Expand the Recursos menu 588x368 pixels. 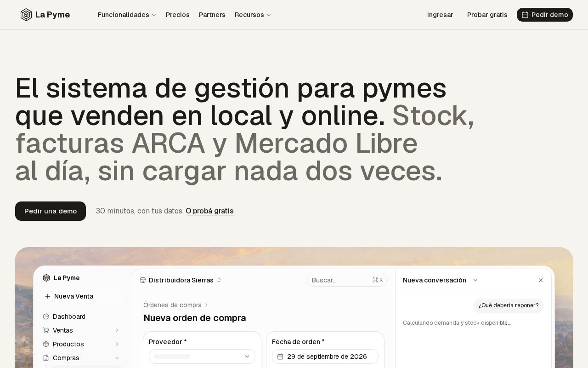(x=253, y=15)
